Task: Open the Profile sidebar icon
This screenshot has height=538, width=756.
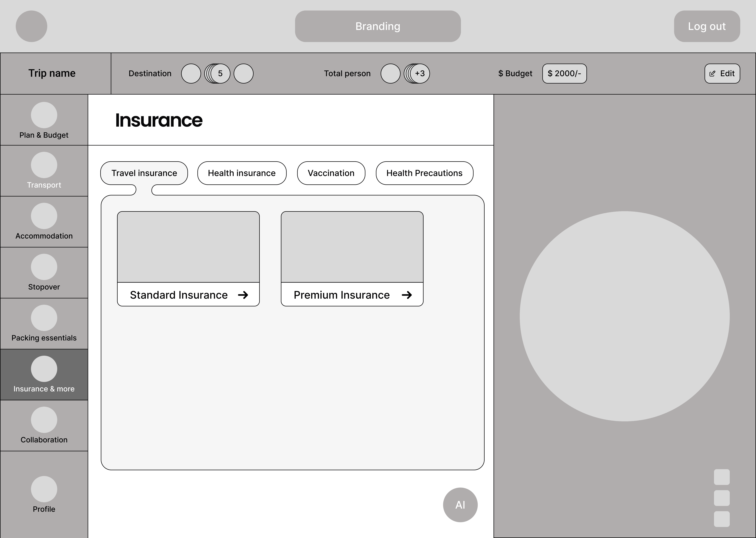Action: pyautogui.click(x=44, y=489)
